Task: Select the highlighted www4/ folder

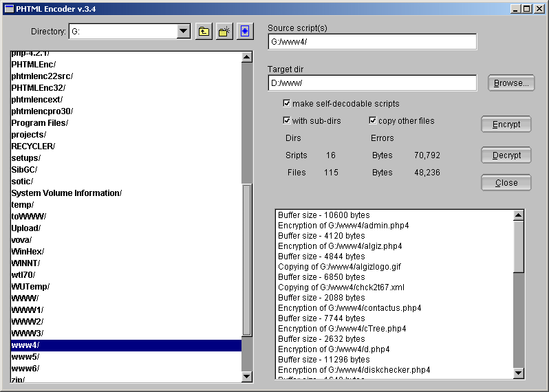Action: tap(126, 345)
